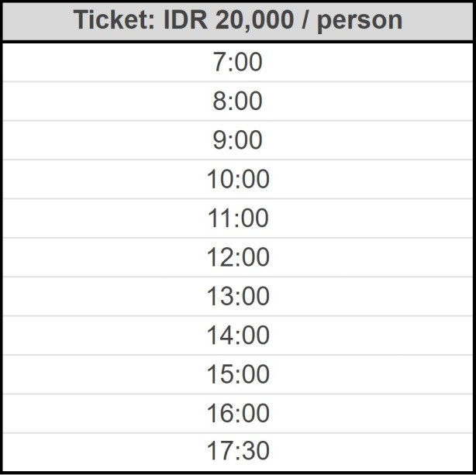Click the 15:00 time entry
The image size is (476, 475).
(x=238, y=375)
